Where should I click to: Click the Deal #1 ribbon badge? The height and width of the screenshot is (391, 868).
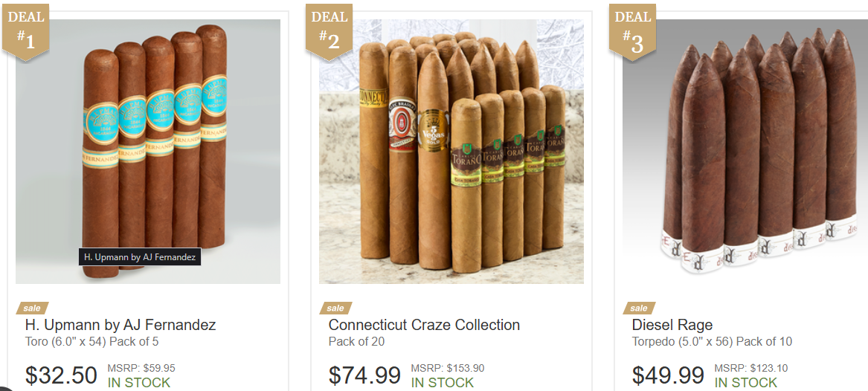(x=25, y=31)
